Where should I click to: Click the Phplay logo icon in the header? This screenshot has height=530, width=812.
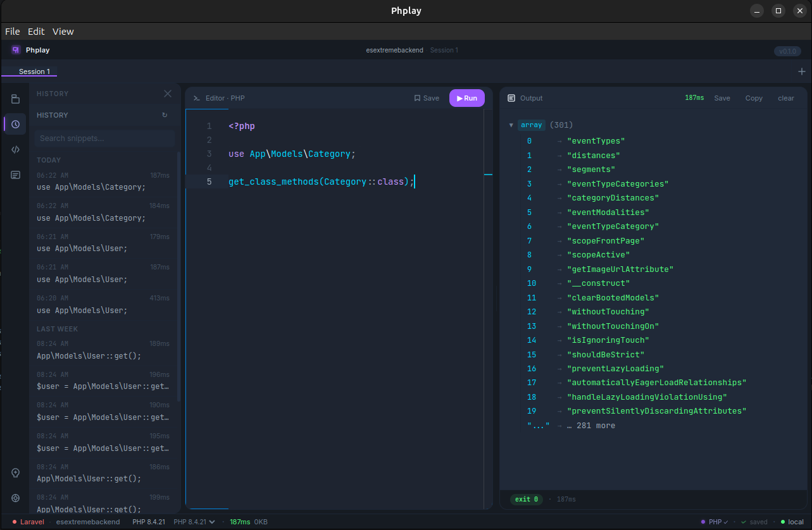[16, 50]
